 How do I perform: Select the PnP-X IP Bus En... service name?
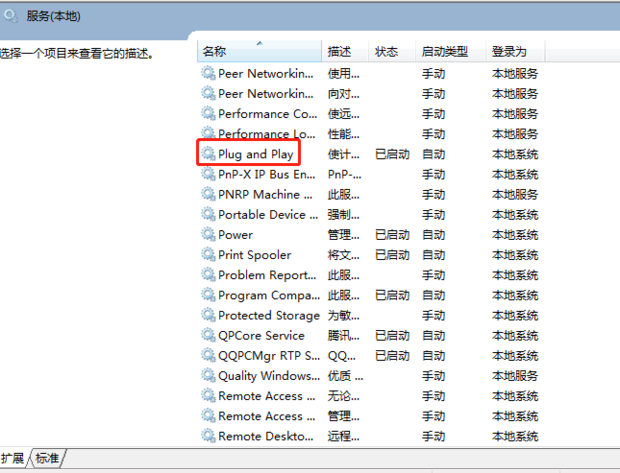click(x=267, y=174)
